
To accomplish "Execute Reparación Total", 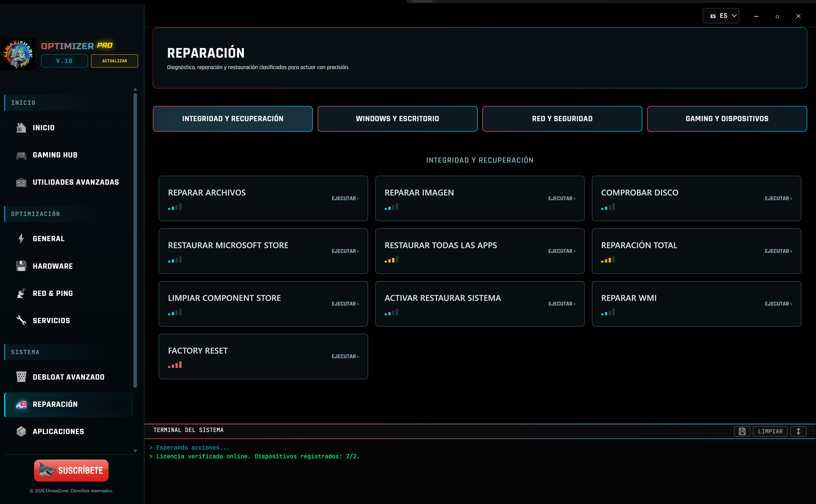I will [x=778, y=251].
